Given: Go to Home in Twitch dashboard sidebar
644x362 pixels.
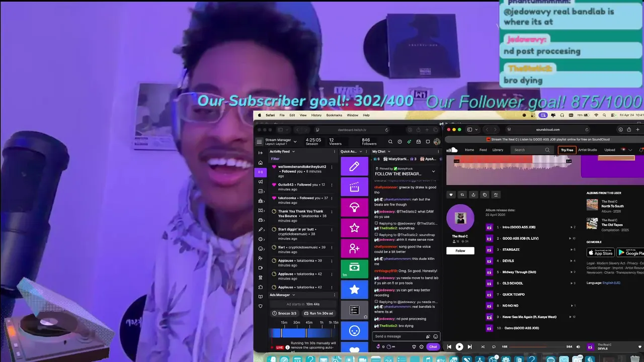Looking at the screenshot, I should coord(260,162).
